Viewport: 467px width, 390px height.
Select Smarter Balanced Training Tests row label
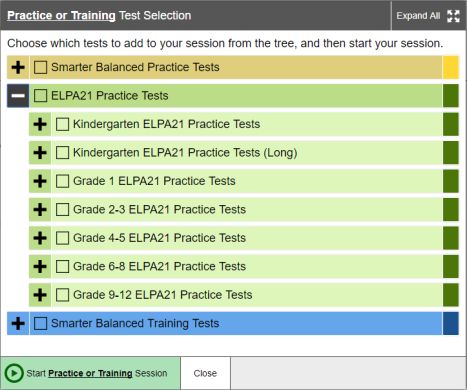click(x=135, y=323)
